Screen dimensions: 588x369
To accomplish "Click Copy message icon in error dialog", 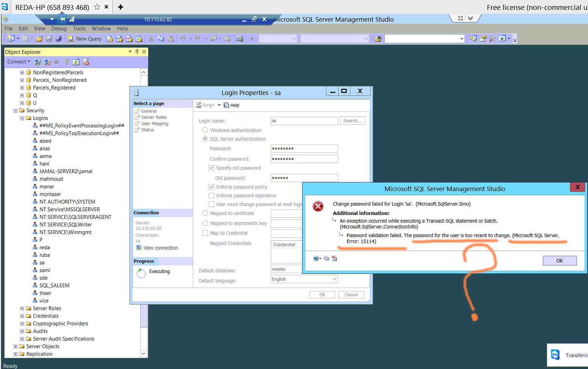I will click(x=326, y=258).
